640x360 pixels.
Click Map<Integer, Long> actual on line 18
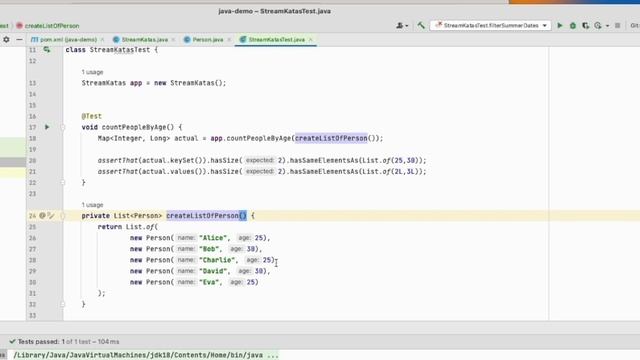point(147,138)
